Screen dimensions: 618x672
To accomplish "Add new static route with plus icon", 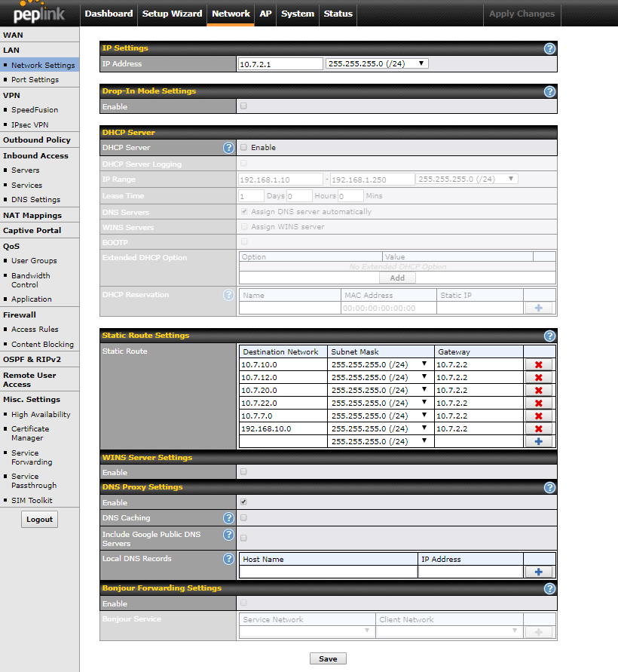I will [538, 442].
